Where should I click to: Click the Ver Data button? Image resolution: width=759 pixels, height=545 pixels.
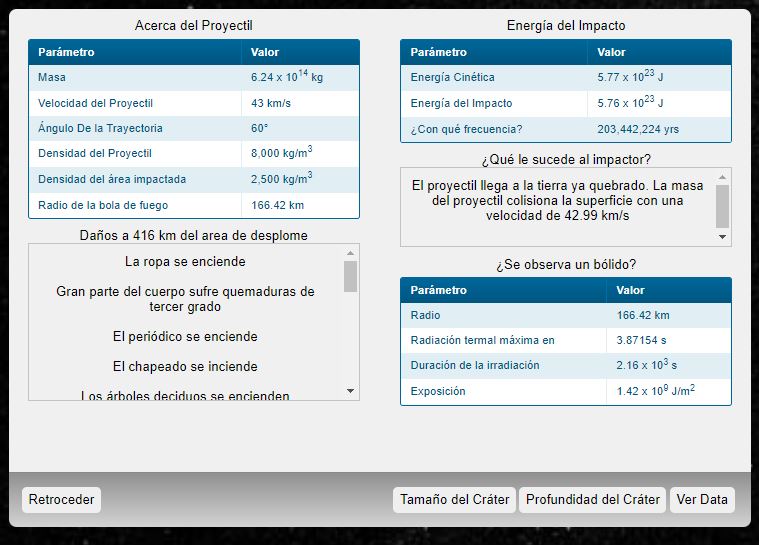[x=702, y=500]
